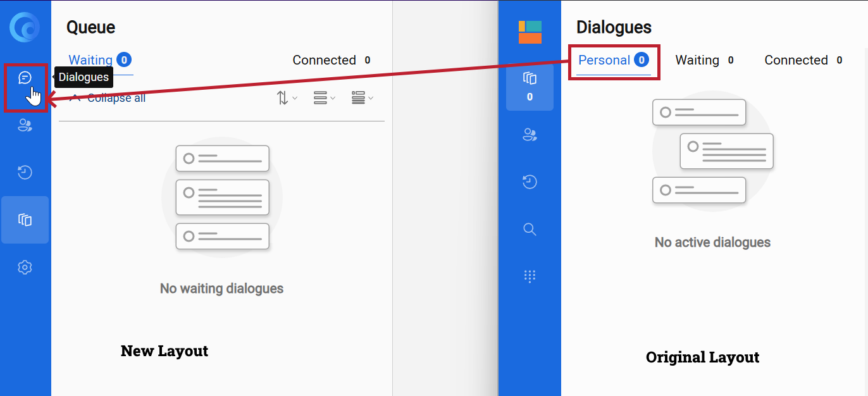The image size is (868, 396).
Task: Open the sort order dropdown with arrows
Action: (287, 98)
